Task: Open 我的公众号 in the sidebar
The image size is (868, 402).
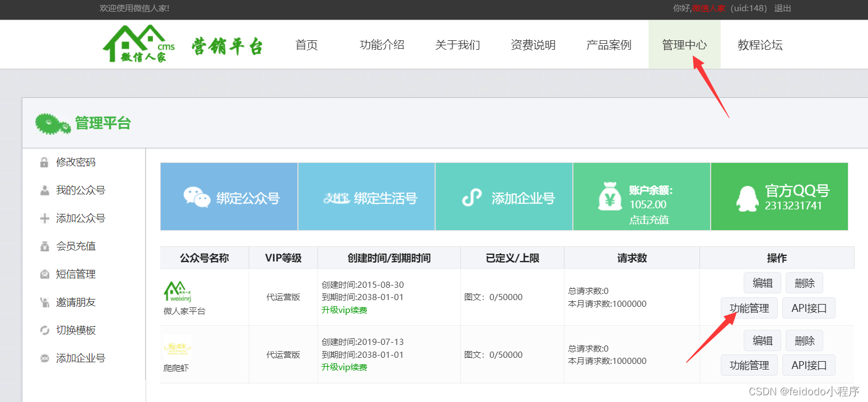Action: click(x=81, y=190)
